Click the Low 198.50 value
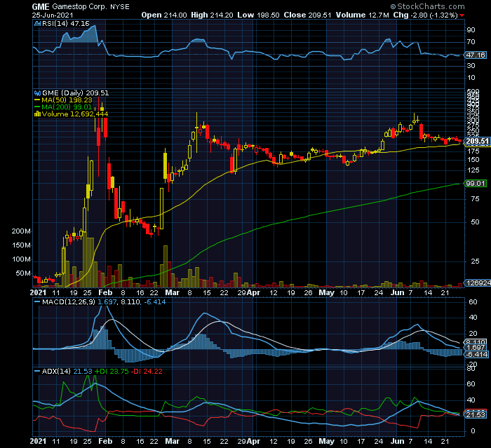 click(x=258, y=15)
